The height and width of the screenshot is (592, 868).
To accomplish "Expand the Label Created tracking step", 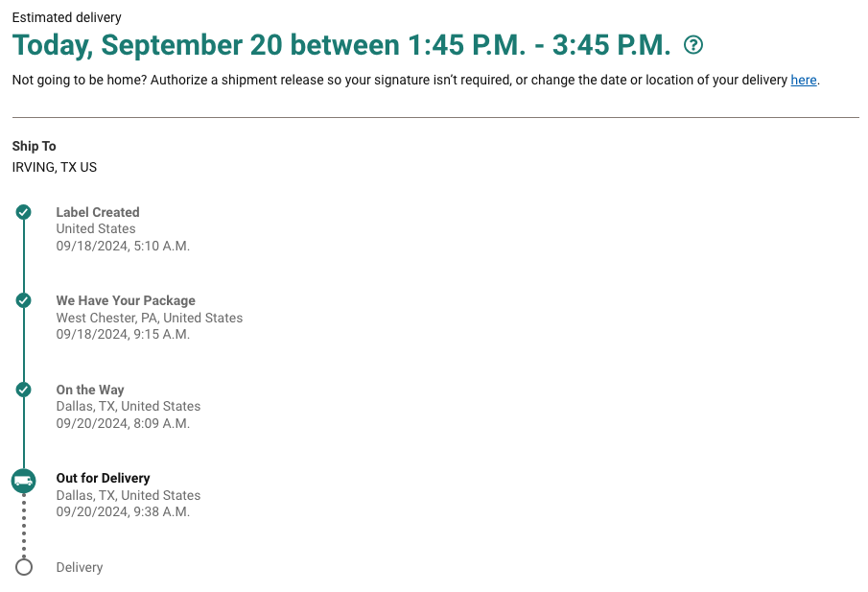I will [98, 212].
